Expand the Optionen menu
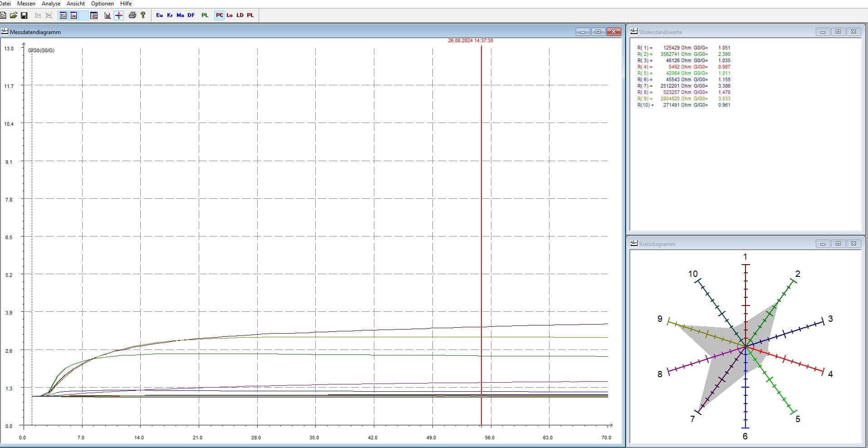 (103, 4)
